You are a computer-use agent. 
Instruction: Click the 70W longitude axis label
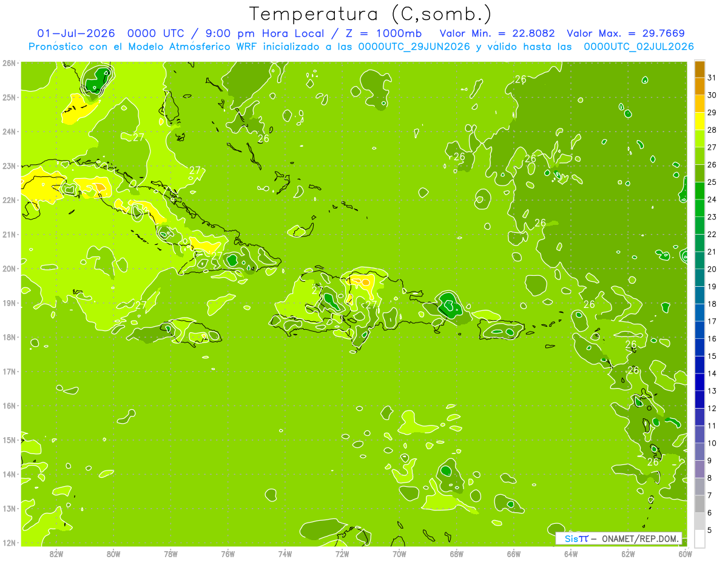click(x=399, y=554)
